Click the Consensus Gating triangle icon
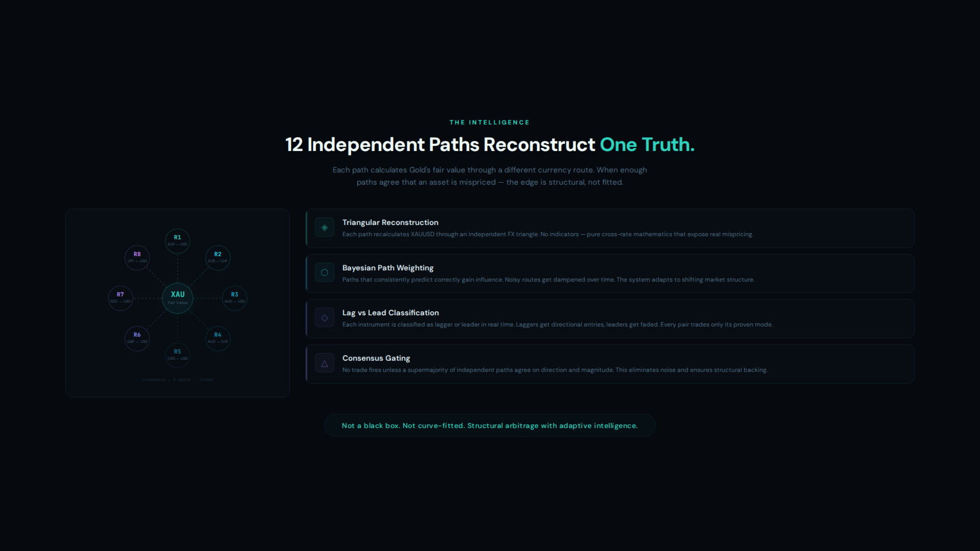Image resolution: width=980 pixels, height=551 pixels. [x=325, y=363]
